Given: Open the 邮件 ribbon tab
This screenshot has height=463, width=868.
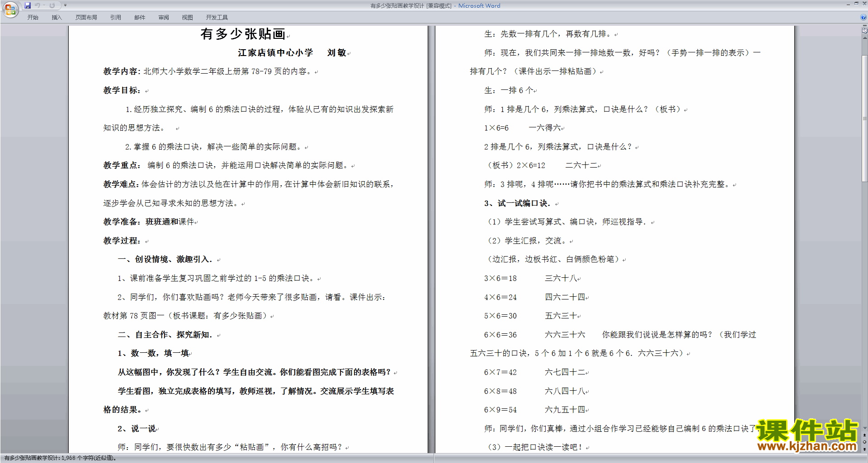Looking at the screenshot, I should (x=140, y=17).
